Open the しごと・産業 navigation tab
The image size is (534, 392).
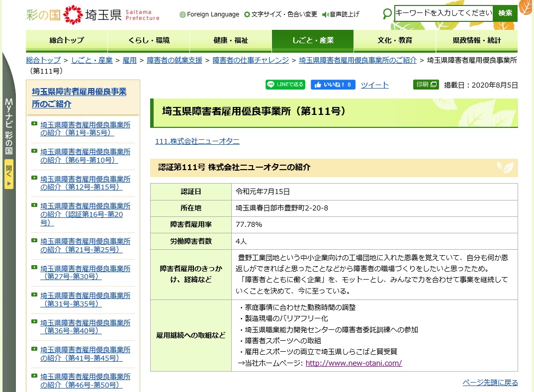[x=313, y=40]
